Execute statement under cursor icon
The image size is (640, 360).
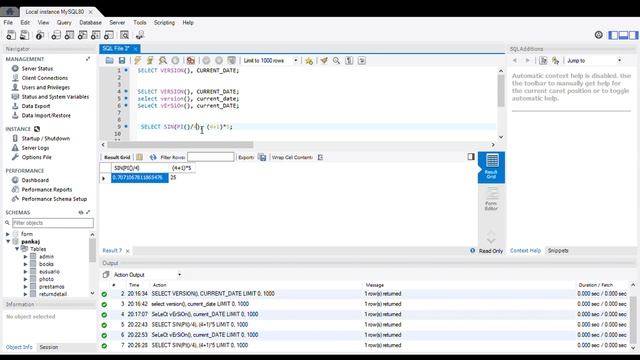tap(150, 60)
